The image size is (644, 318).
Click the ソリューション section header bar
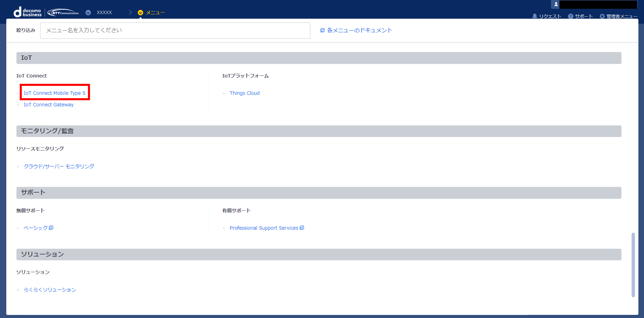(319, 254)
